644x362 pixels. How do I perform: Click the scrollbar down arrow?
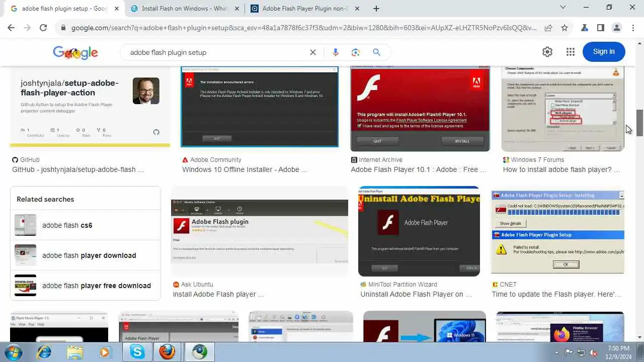click(640, 337)
